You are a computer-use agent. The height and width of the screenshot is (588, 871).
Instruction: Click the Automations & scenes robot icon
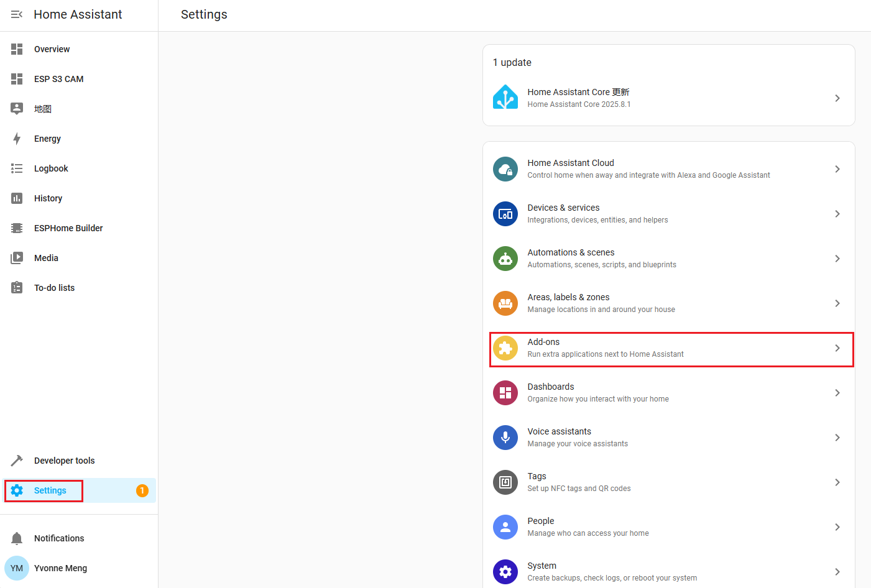click(505, 259)
